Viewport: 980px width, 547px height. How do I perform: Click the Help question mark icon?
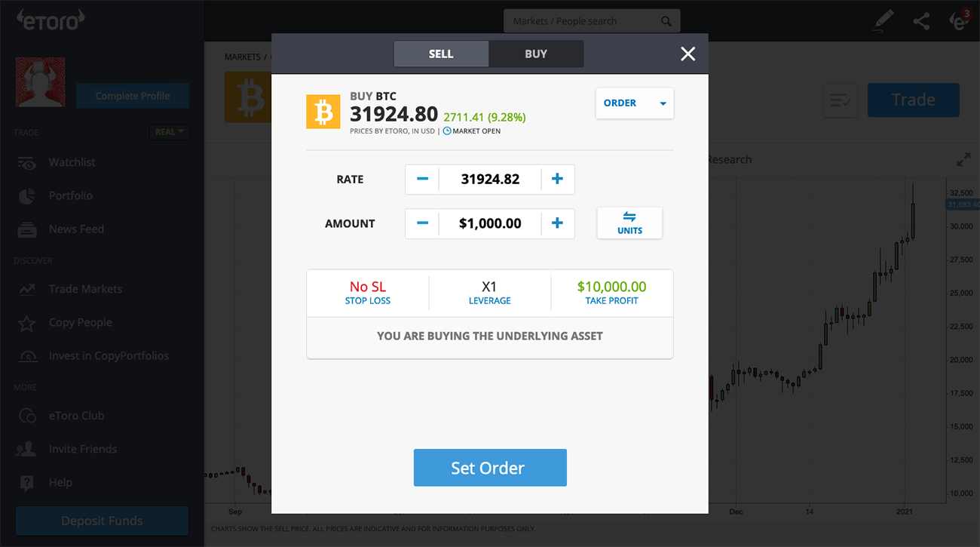(x=27, y=482)
